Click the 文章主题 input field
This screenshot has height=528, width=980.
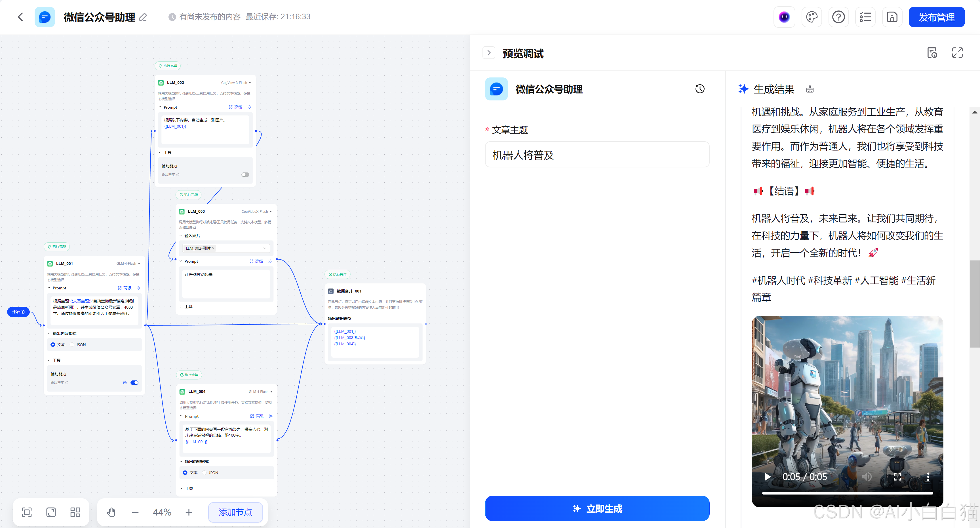(x=597, y=154)
